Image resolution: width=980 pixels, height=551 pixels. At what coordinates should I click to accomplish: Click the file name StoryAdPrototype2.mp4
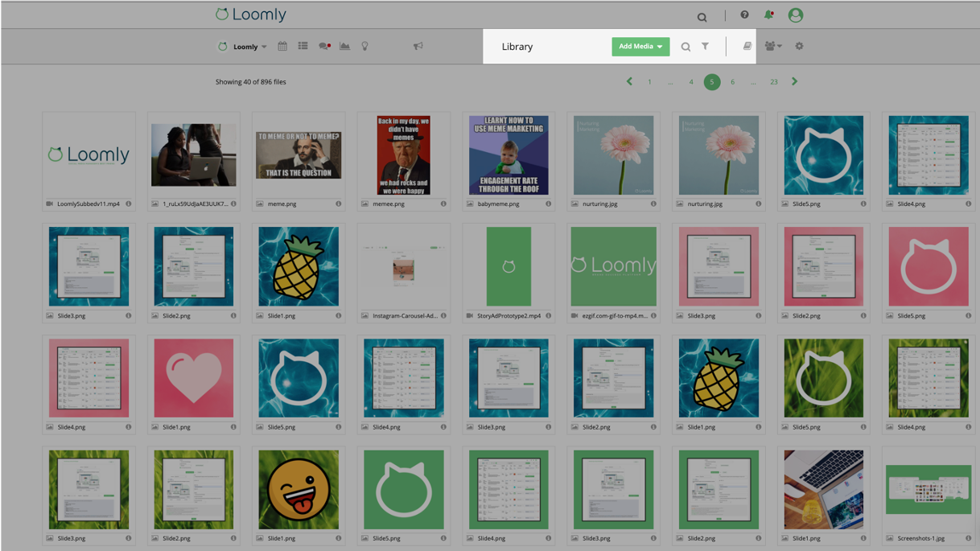(x=509, y=316)
